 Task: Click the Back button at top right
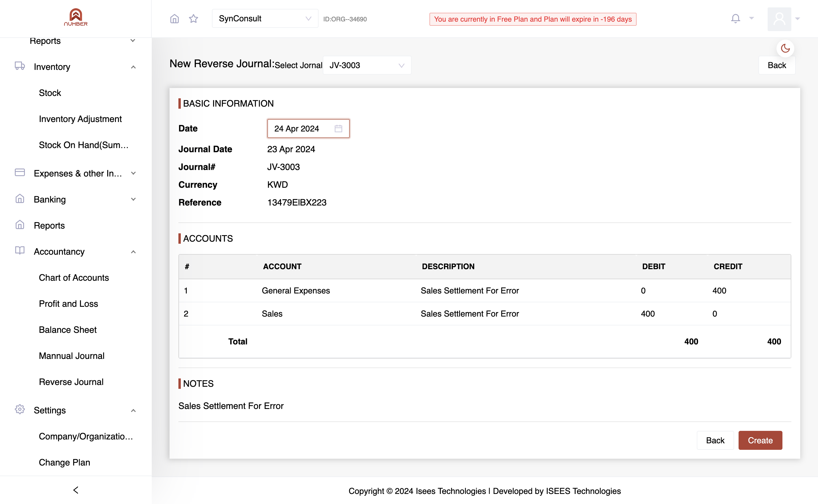777,65
